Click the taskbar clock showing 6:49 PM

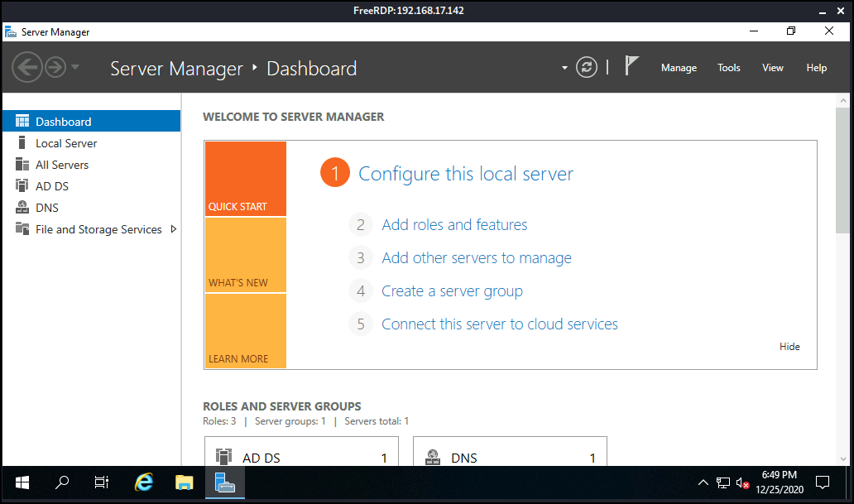coord(780,482)
